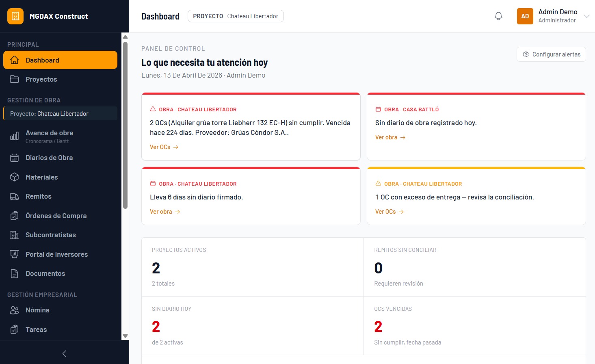This screenshot has height=364, width=595.
Task: Click the AD user avatar
Action: 525,16
